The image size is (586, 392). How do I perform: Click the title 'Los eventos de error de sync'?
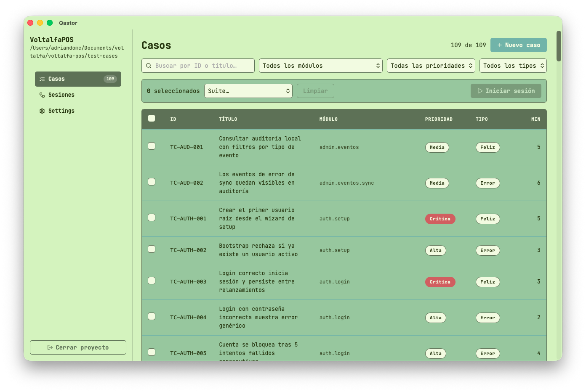pyautogui.click(x=257, y=183)
